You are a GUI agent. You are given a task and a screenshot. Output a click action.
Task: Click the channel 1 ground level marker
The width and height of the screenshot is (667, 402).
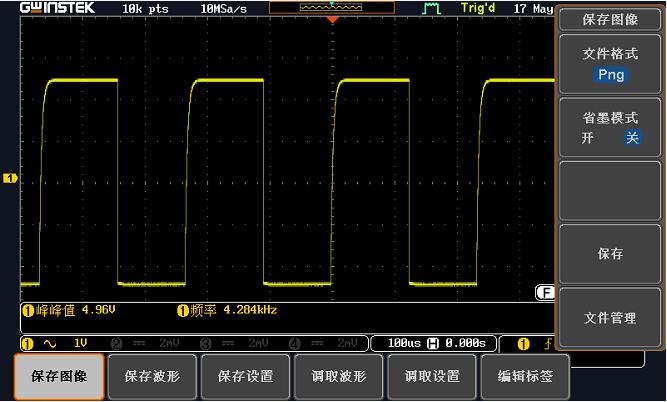pos(10,178)
